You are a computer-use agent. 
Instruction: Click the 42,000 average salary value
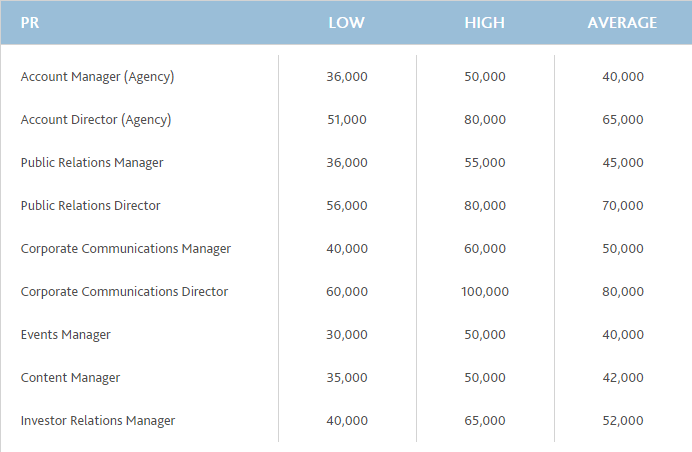(x=623, y=378)
